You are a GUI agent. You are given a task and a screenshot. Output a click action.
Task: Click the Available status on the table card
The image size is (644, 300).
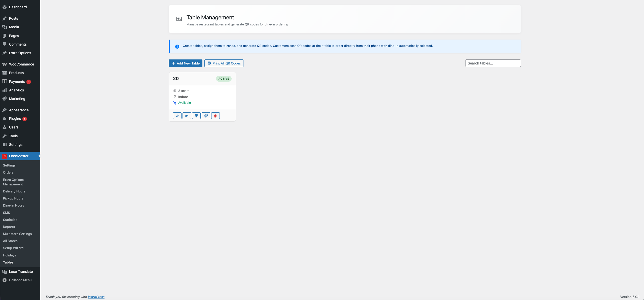click(x=184, y=103)
